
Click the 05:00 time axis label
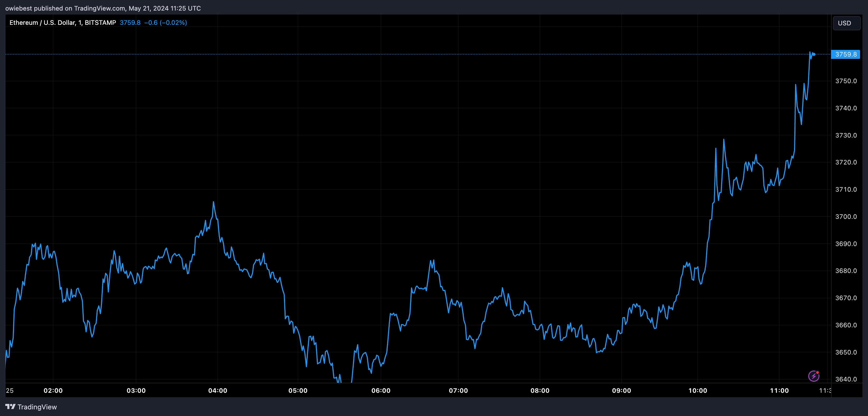coord(298,391)
